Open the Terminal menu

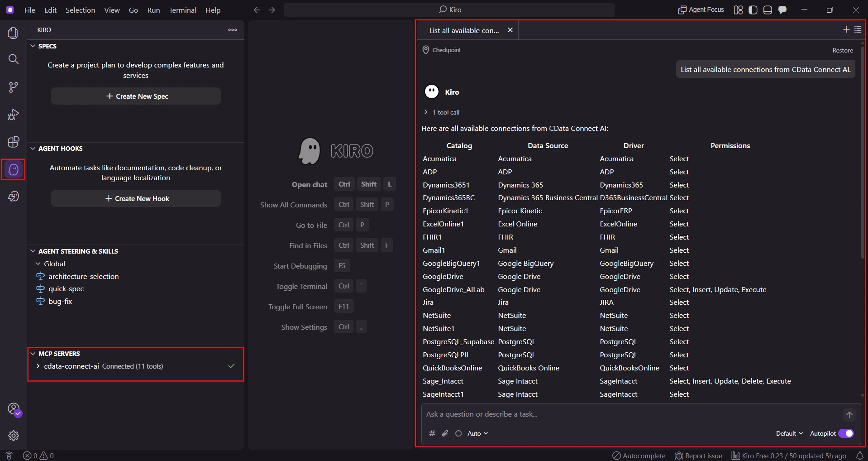click(182, 10)
